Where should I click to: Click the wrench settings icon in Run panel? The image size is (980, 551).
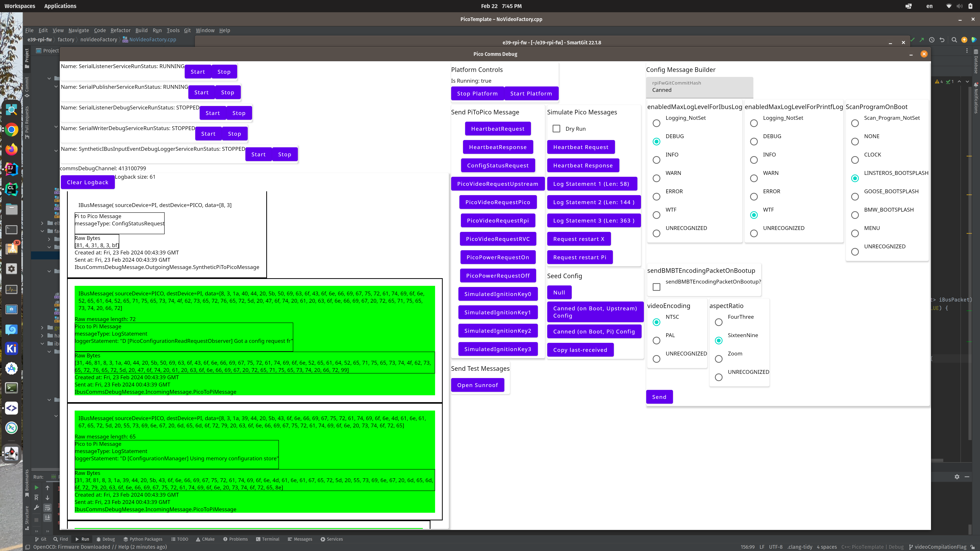37,507
